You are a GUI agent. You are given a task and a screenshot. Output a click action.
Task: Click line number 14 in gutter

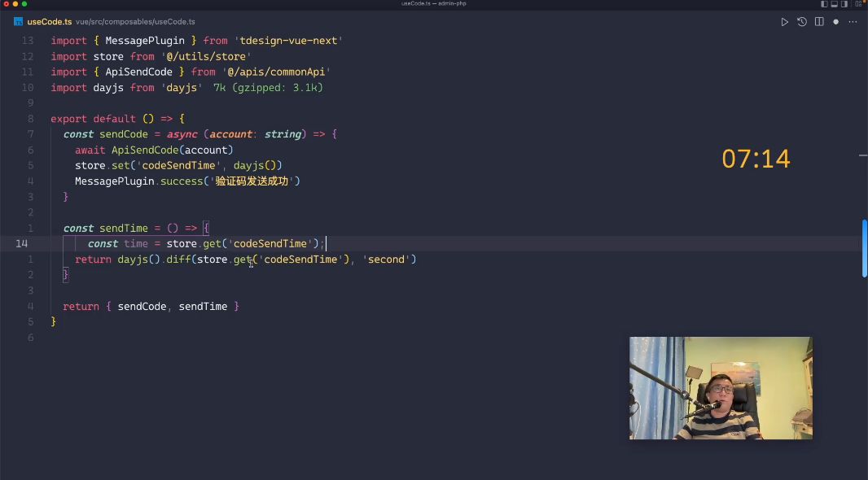point(22,243)
